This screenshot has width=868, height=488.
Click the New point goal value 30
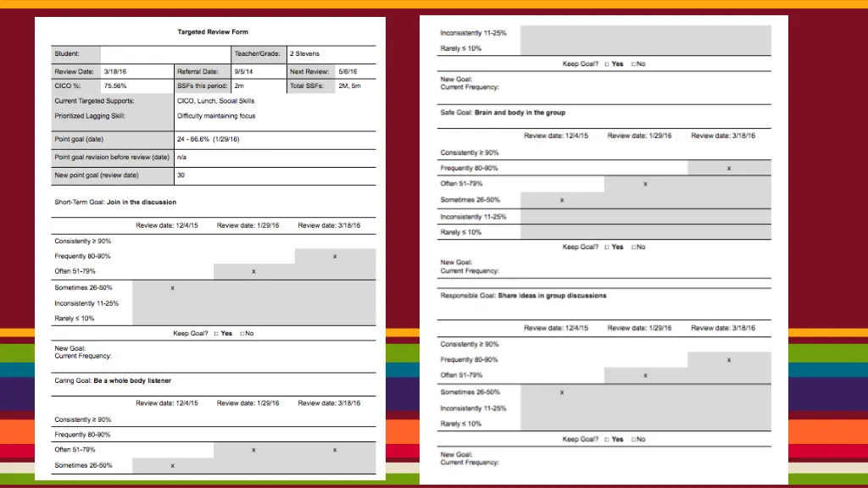click(181, 175)
